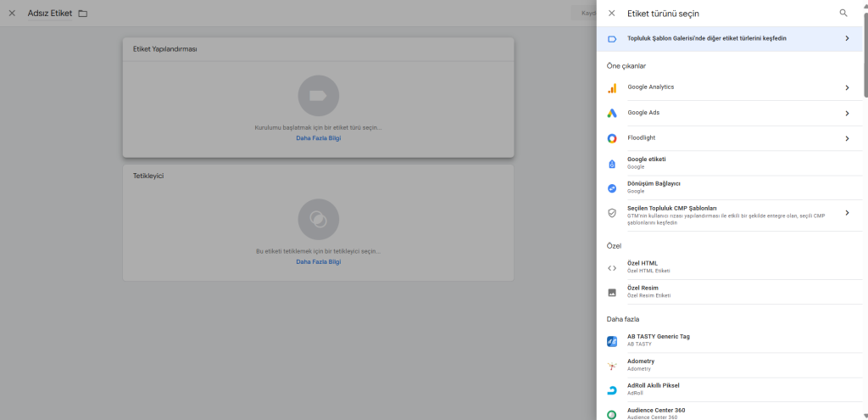Expand the Topluluk Şablon Galerisi chevron
Viewport: 868px width, 420px height.
(x=847, y=39)
